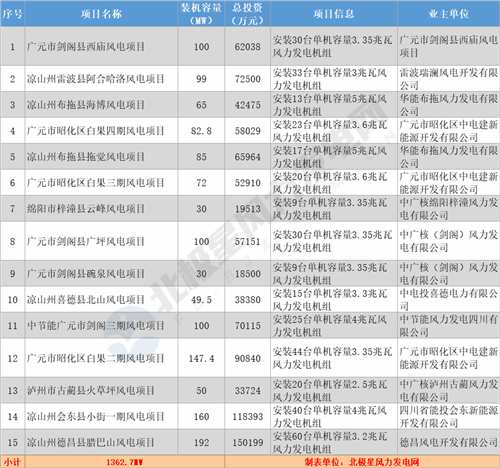Click capacity value 49.5

pyautogui.click(x=201, y=300)
